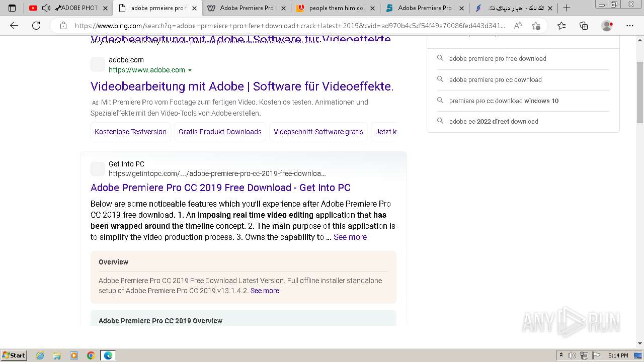Click the Kostenlose Testversion button
Image resolution: width=644 pixels, height=362 pixels.
tap(130, 132)
